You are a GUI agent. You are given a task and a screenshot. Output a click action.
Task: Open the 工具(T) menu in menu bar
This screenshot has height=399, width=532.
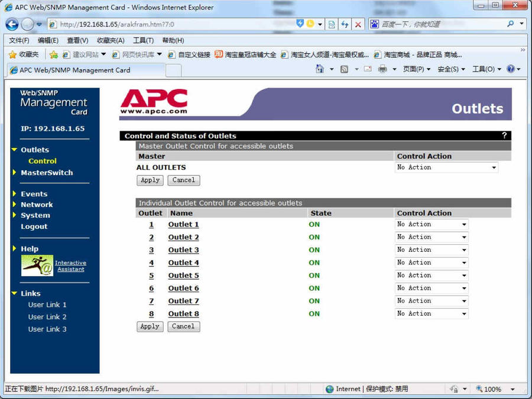(x=143, y=40)
